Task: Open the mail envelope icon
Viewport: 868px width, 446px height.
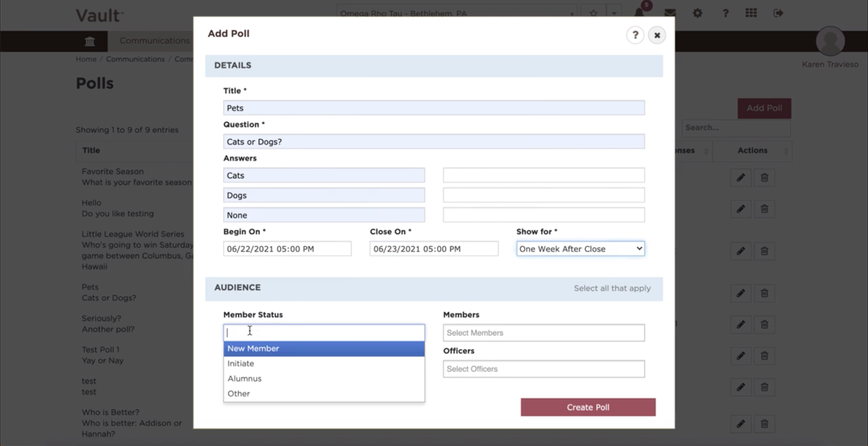Action: pyautogui.click(x=670, y=13)
